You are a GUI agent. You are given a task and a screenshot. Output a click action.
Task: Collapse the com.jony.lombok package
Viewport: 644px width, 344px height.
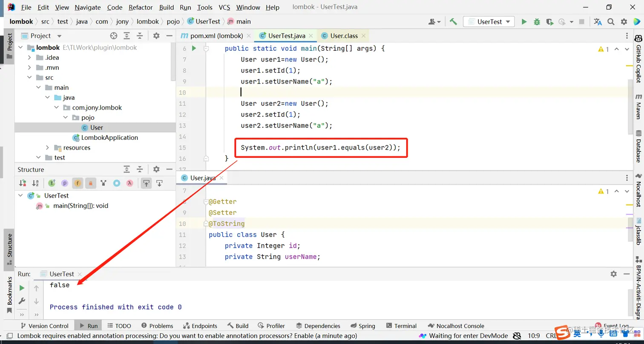coord(57,107)
